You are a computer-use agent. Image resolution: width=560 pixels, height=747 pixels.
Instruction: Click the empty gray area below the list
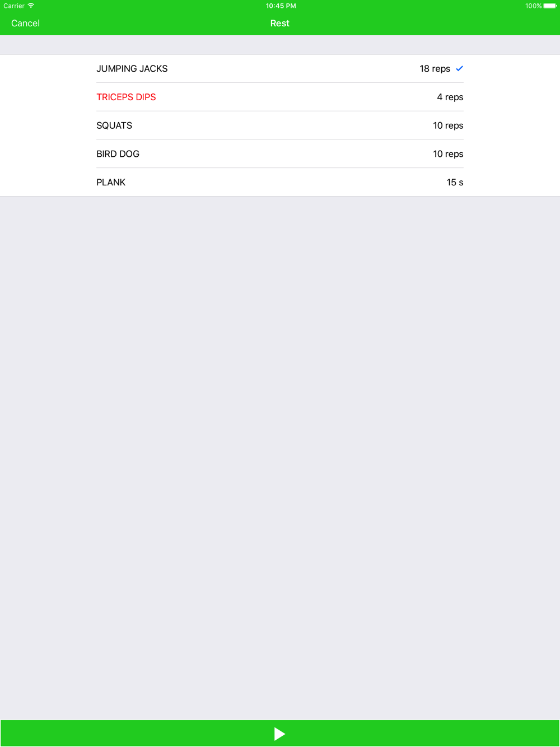tap(280, 448)
